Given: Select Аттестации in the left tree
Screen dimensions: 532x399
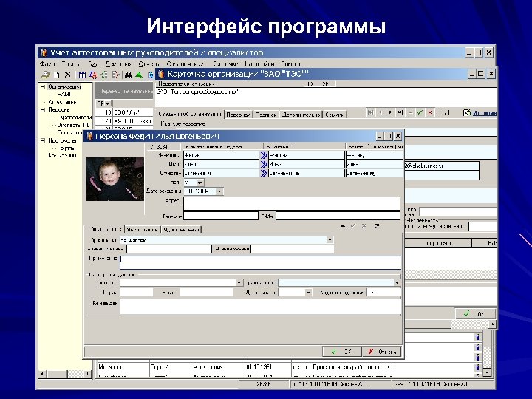Looking at the screenshot, I should coord(62,102).
